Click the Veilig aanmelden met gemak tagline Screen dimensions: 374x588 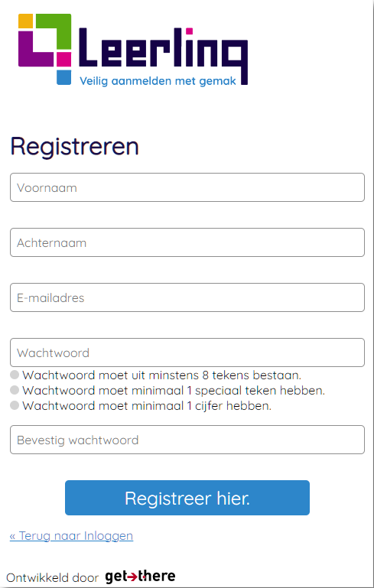[158, 81]
